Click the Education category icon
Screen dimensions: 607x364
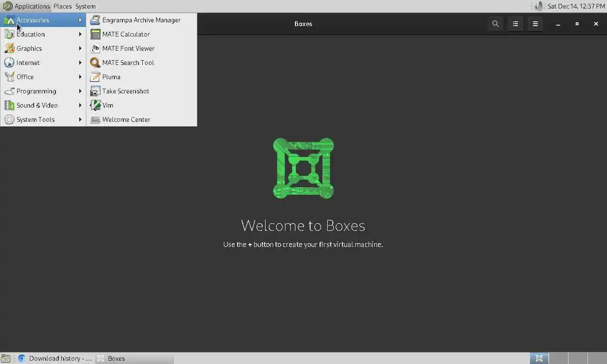pyautogui.click(x=9, y=34)
